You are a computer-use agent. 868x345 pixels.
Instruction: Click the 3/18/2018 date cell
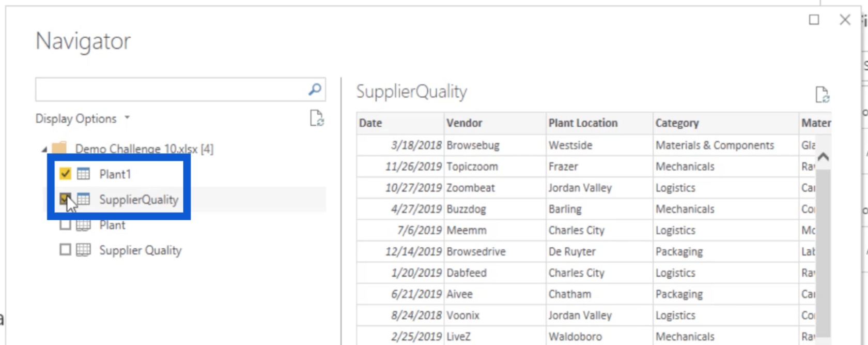pos(400,145)
